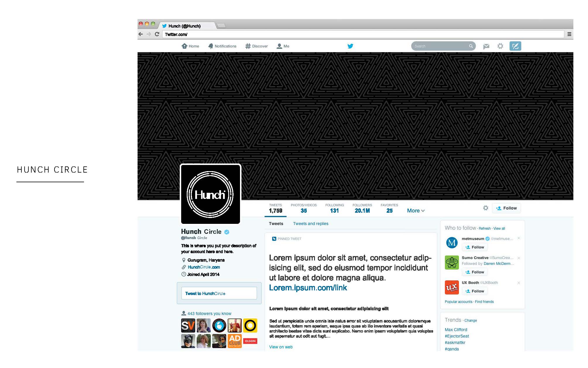The height and width of the screenshot is (368, 588).
Task: Open the Me profile menu item
Action: [x=283, y=46]
